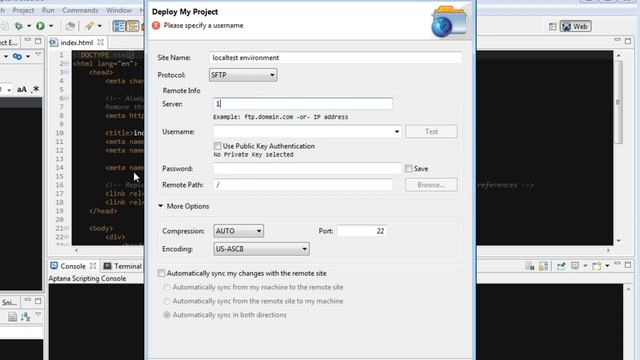Click into the Password field
This screenshot has width=640, height=360.
307,168
